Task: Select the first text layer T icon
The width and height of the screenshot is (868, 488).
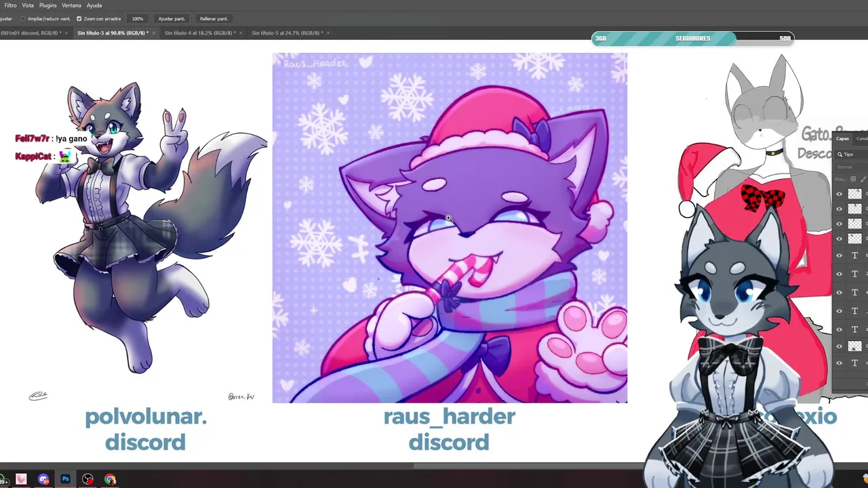Action: (854, 256)
